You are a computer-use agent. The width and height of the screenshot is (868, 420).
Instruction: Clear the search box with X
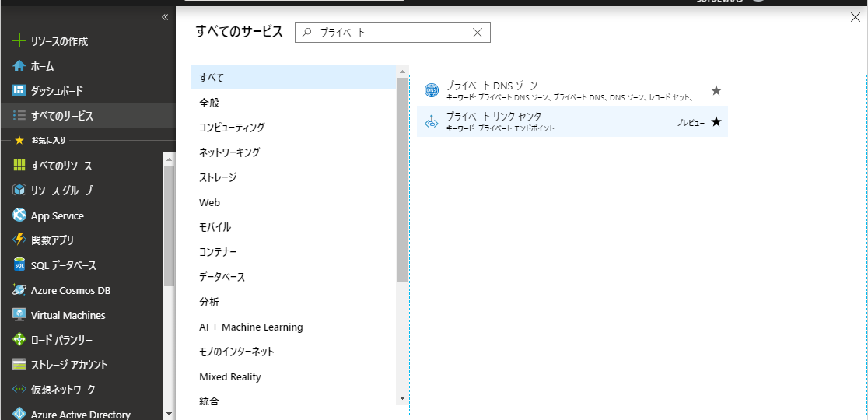478,33
